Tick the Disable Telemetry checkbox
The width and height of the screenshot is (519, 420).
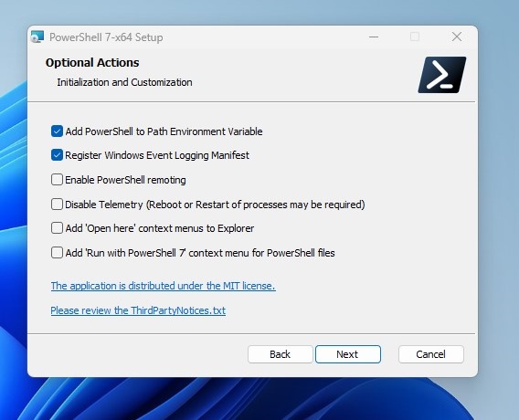pos(57,204)
